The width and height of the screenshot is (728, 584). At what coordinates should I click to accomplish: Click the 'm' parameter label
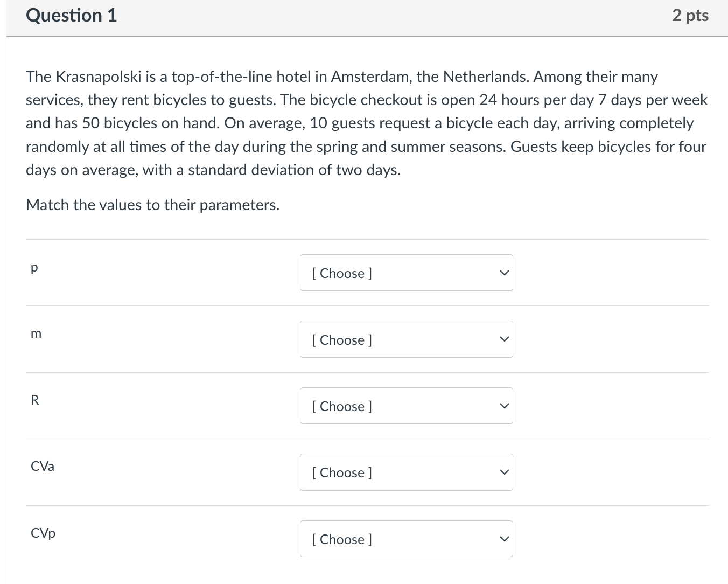click(36, 333)
